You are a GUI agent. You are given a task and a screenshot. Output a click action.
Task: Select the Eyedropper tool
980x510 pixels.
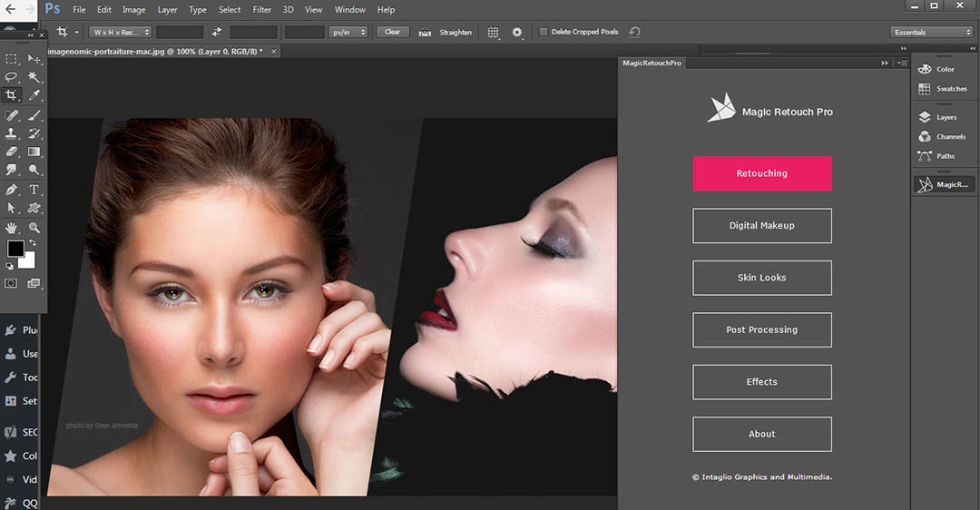[x=34, y=95]
